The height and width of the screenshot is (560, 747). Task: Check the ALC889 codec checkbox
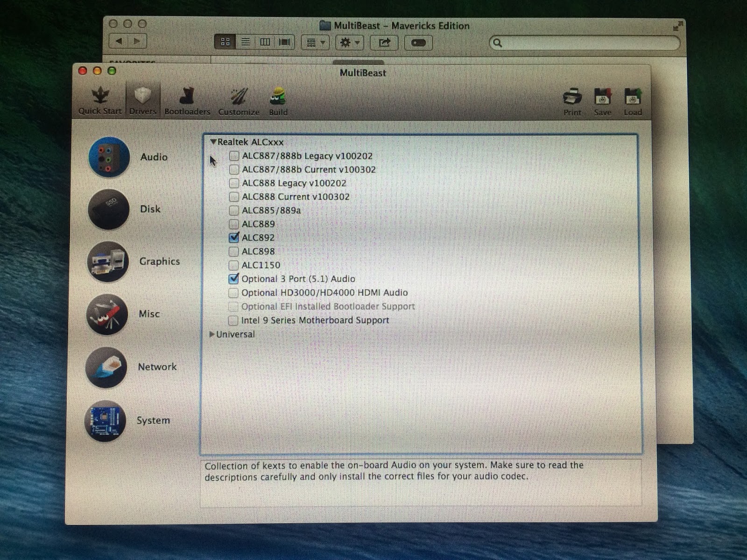click(x=233, y=224)
